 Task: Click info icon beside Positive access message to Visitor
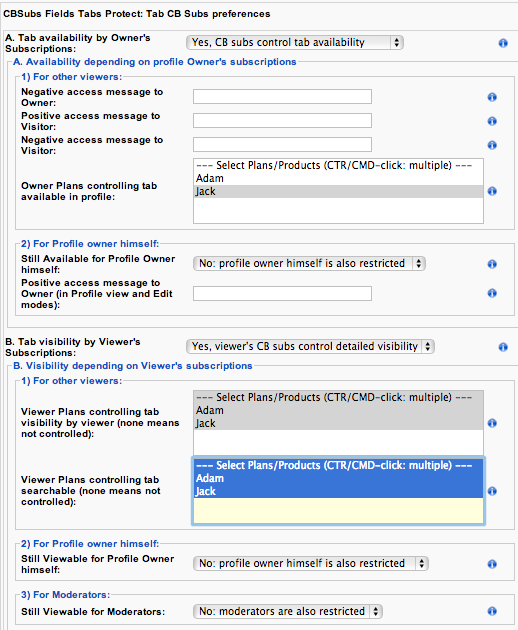(x=492, y=121)
